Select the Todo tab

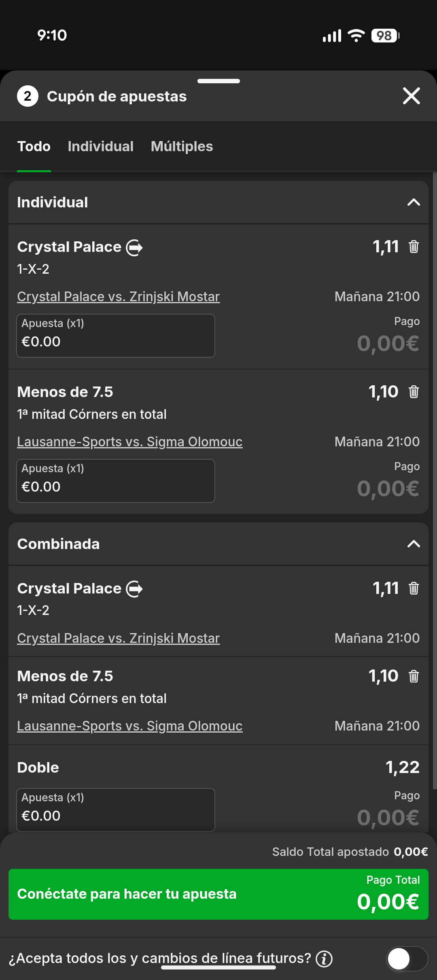click(34, 146)
